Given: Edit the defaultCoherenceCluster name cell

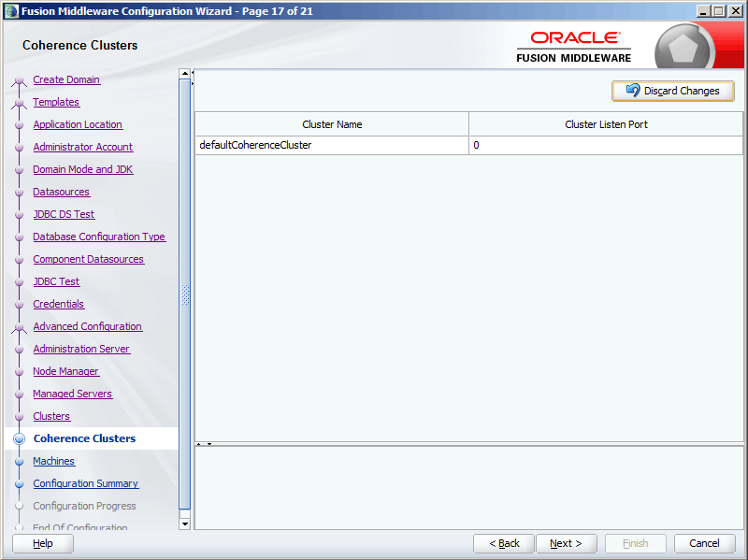Looking at the screenshot, I should click(331, 145).
